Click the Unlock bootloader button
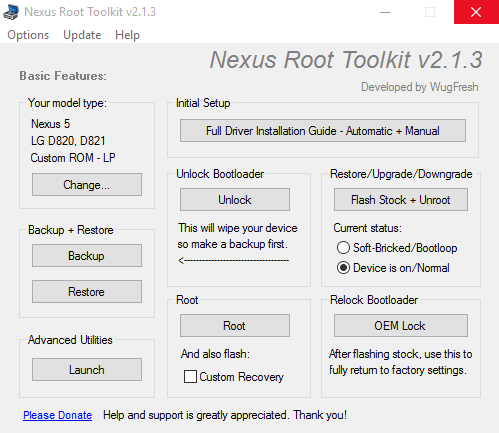The image size is (499, 433). point(235,200)
